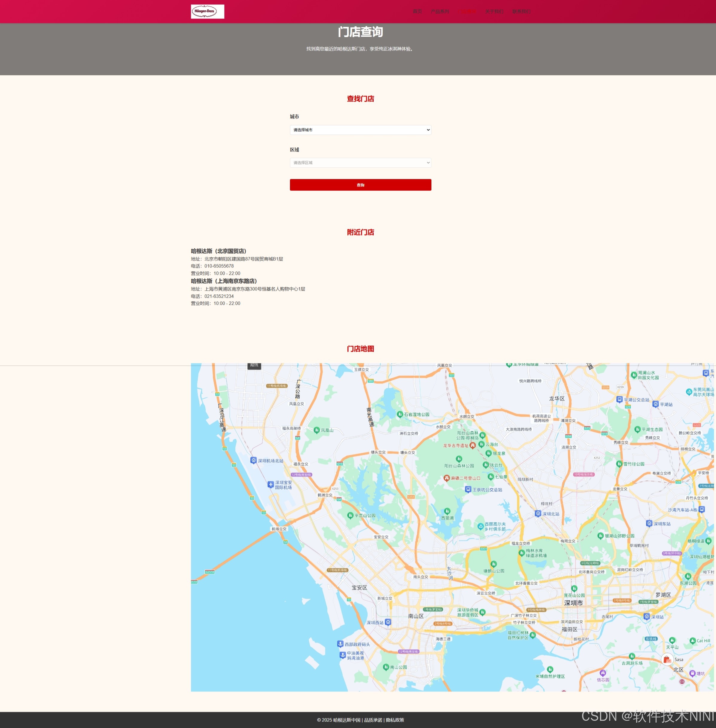Open 关于我们 navigation item
Image resolution: width=716 pixels, height=728 pixels.
494,11
